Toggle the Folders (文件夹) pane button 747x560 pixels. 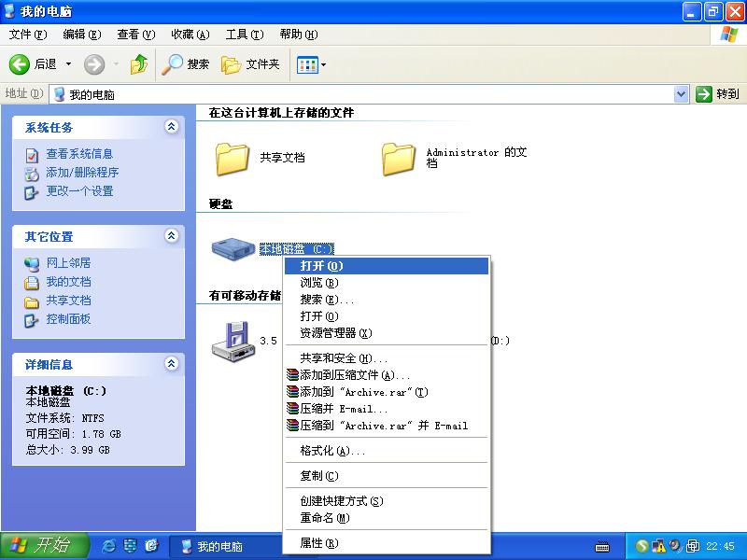[x=250, y=63]
